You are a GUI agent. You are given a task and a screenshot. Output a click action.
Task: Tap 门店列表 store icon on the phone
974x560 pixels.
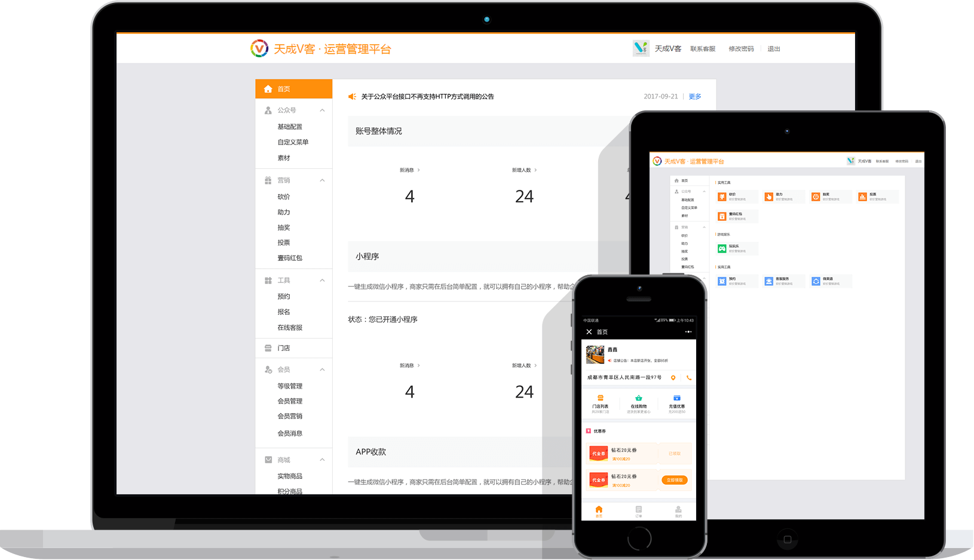point(600,398)
